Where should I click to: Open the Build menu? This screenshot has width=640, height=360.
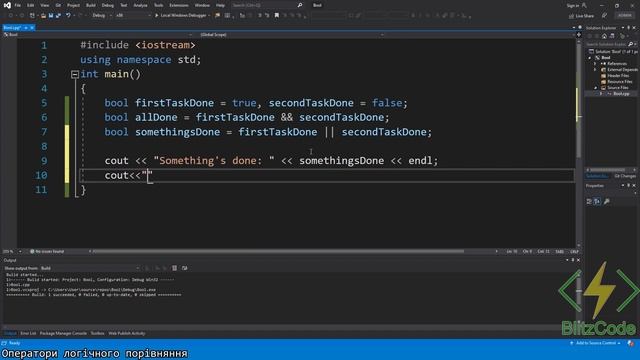pyautogui.click(x=91, y=5)
